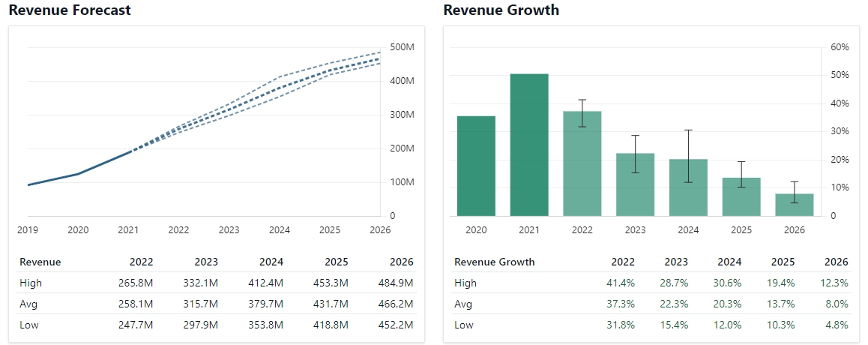Click the 2019 x-axis label

28,230
